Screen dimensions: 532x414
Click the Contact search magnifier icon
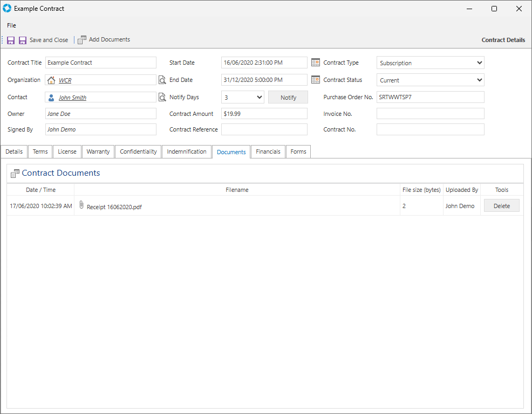tap(162, 98)
